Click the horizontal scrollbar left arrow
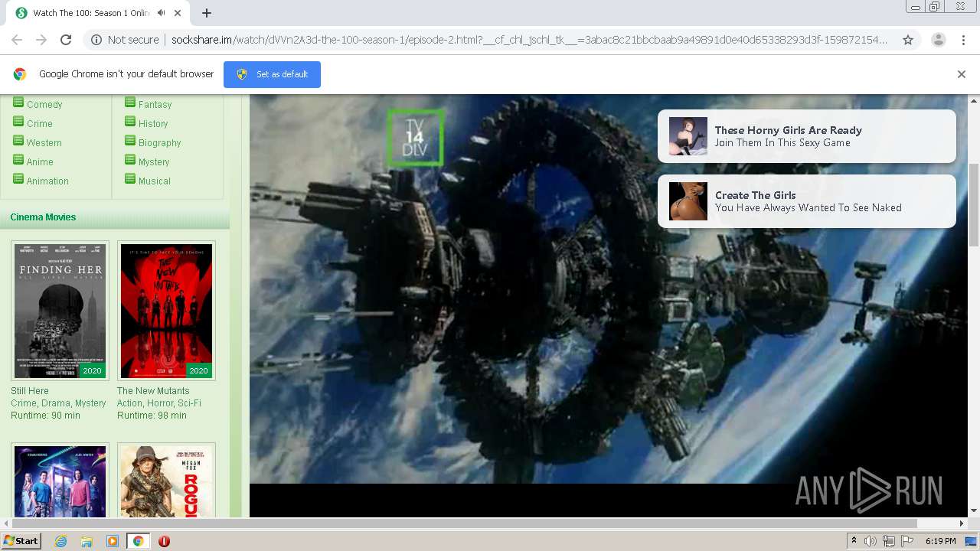Screen dimensions: 980x551 (x=6, y=523)
